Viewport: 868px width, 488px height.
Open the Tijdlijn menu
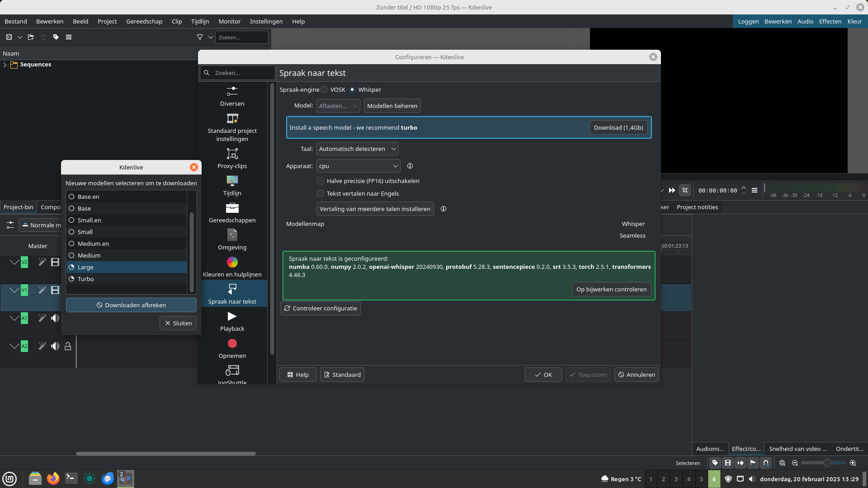click(200, 21)
